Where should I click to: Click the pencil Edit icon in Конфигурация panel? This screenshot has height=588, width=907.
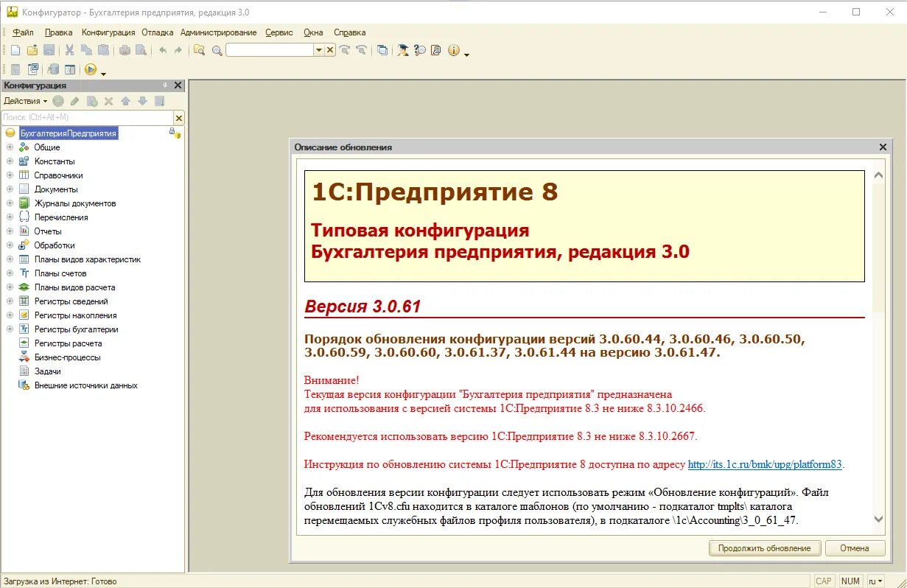tap(74, 101)
